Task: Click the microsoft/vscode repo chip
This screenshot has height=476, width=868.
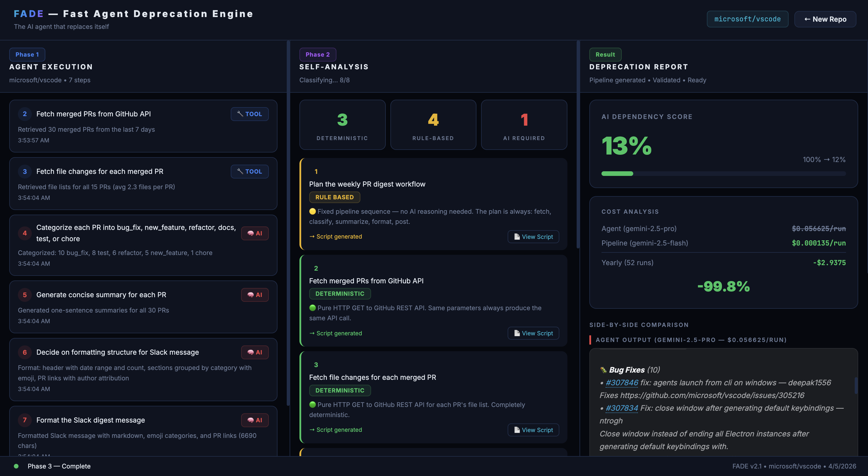Action: (747, 19)
